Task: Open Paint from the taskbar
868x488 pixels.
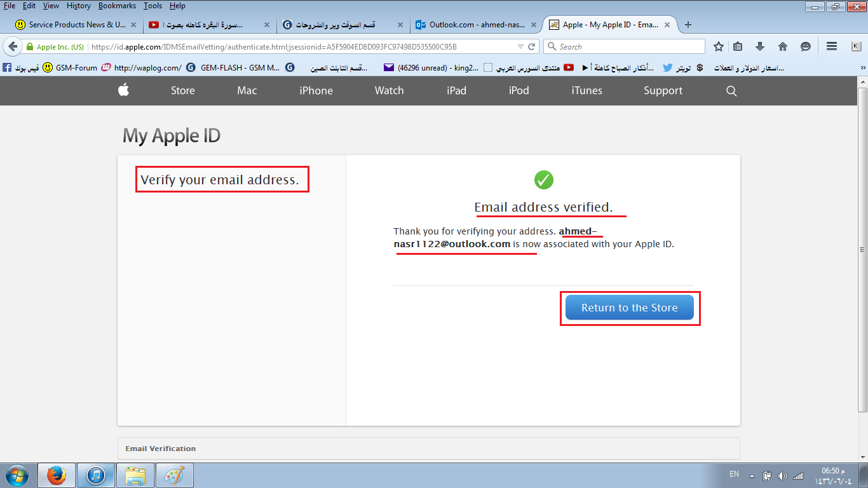Action: [175, 475]
